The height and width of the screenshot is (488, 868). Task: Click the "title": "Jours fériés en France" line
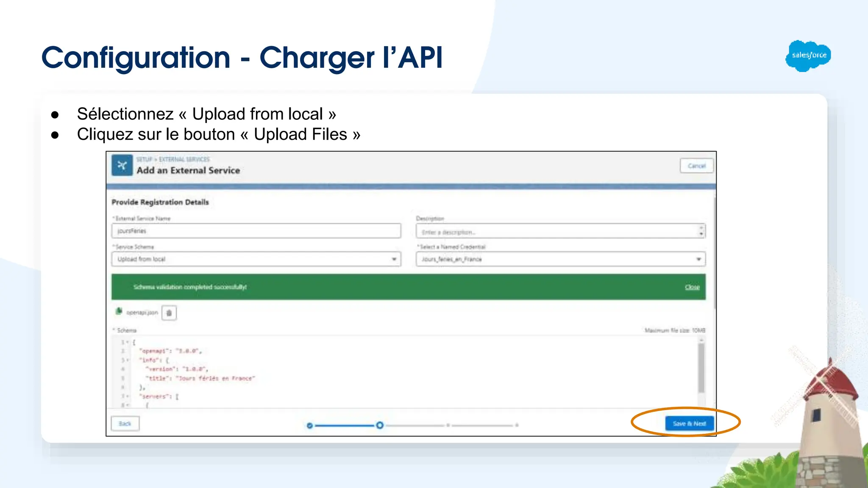(x=200, y=378)
